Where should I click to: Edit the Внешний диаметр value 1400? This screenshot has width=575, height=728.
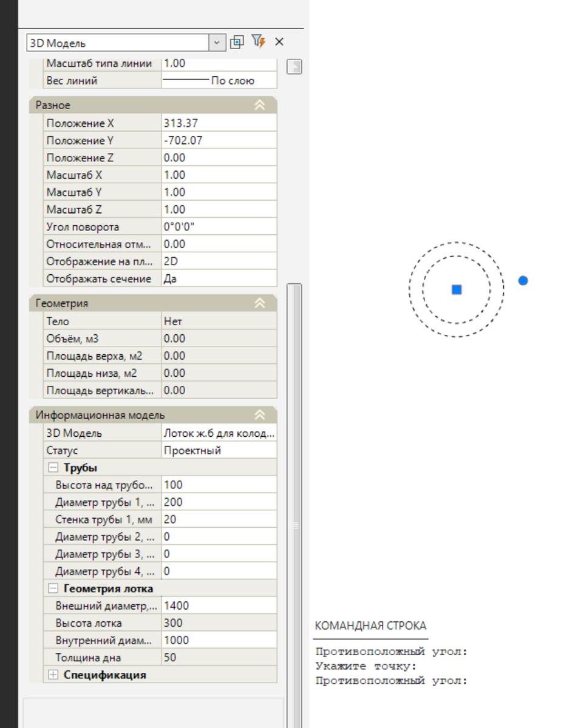pyautogui.click(x=219, y=605)
